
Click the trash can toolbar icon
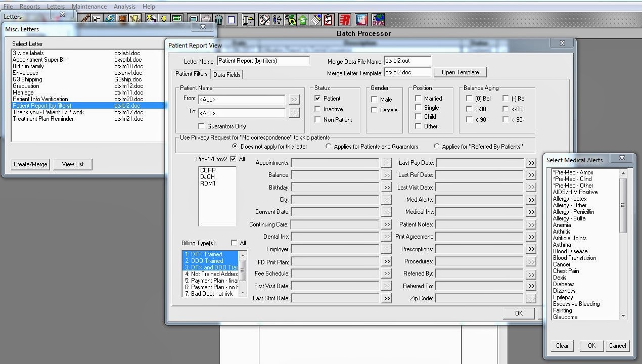point(218,20)
